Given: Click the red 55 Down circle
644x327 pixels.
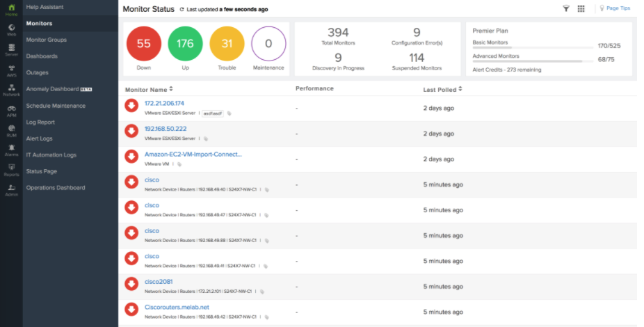Looking at the screenshot, I should [x=144, y=44].
